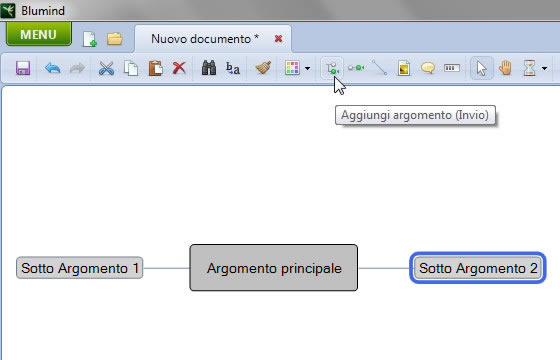This screenshot has width=560, height=360.
Task: Paste from clipboard icon
Action: tap(155, 68)
